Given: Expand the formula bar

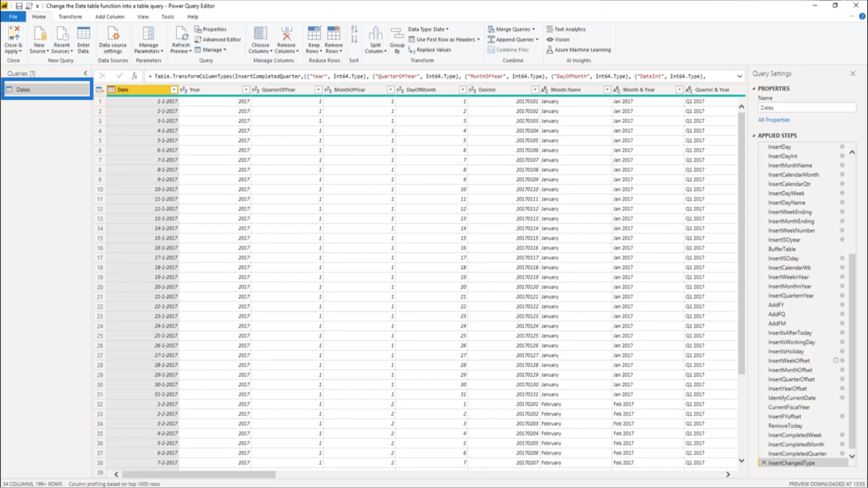Looking at the screenshot, I should pos(740,76).
